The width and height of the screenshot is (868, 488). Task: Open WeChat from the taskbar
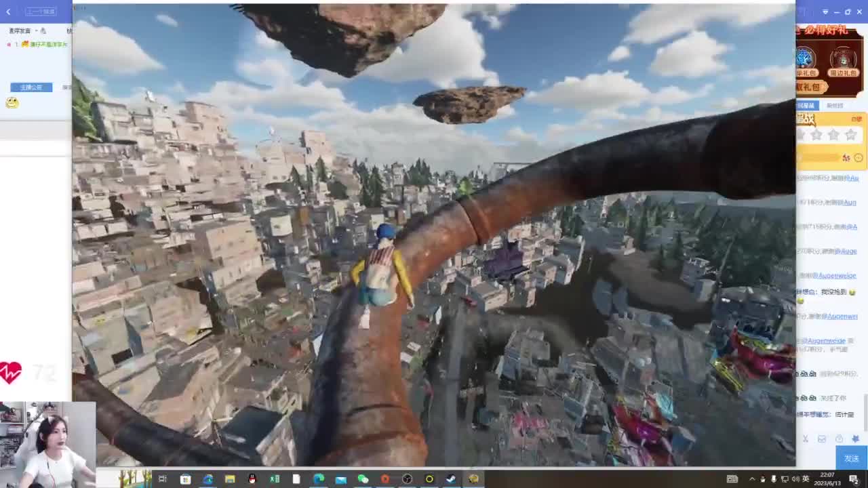point(363,479)
